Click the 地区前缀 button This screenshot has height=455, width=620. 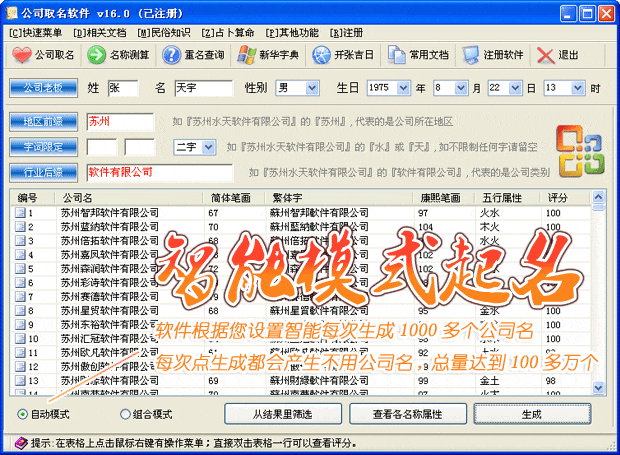point(43,122)
